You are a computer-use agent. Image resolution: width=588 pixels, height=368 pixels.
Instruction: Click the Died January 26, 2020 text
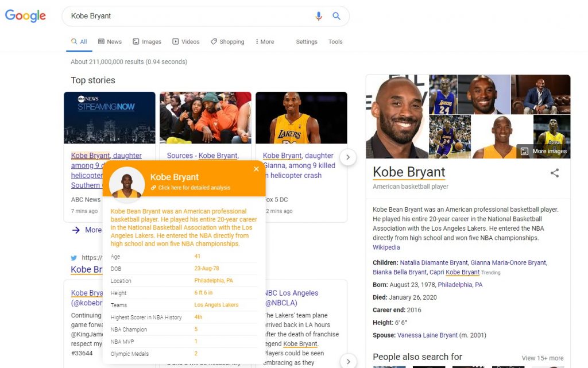tap(405, 297)
